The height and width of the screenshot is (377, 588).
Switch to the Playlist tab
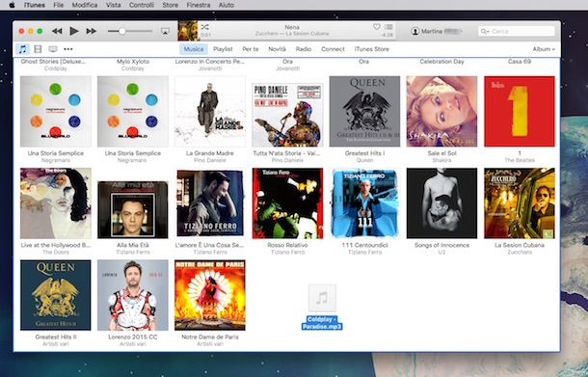click(x=223, y=49)
